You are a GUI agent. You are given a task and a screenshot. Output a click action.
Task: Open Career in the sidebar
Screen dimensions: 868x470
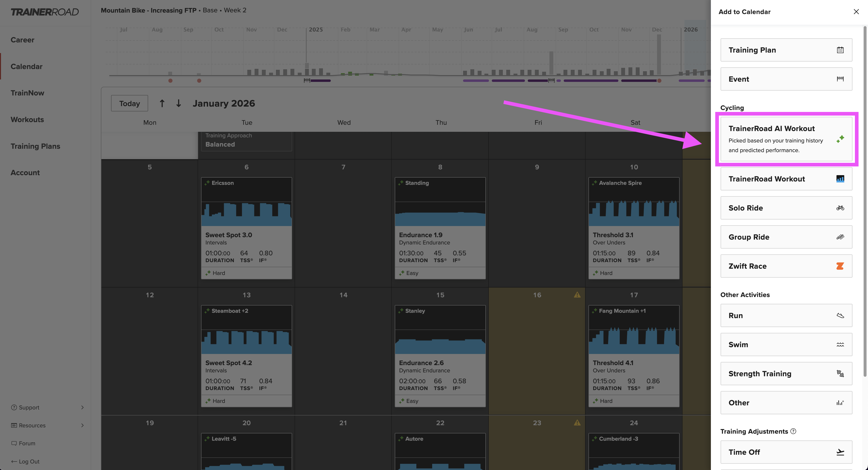(x=22, y=40)
